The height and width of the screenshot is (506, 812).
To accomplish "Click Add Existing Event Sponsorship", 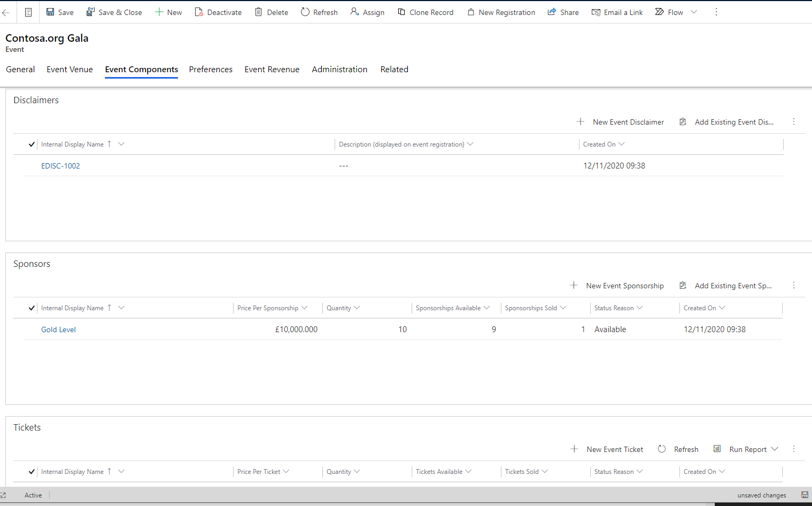I will point(725,286).
